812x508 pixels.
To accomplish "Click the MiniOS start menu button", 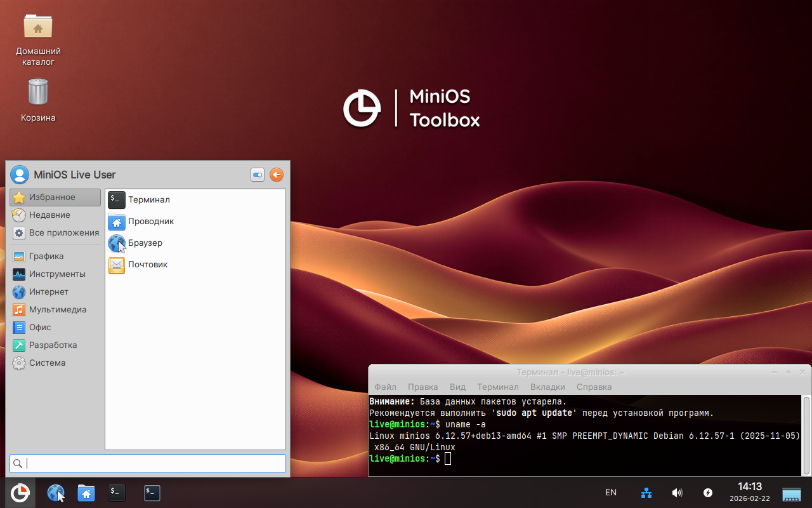I will (x=20, y=493).
